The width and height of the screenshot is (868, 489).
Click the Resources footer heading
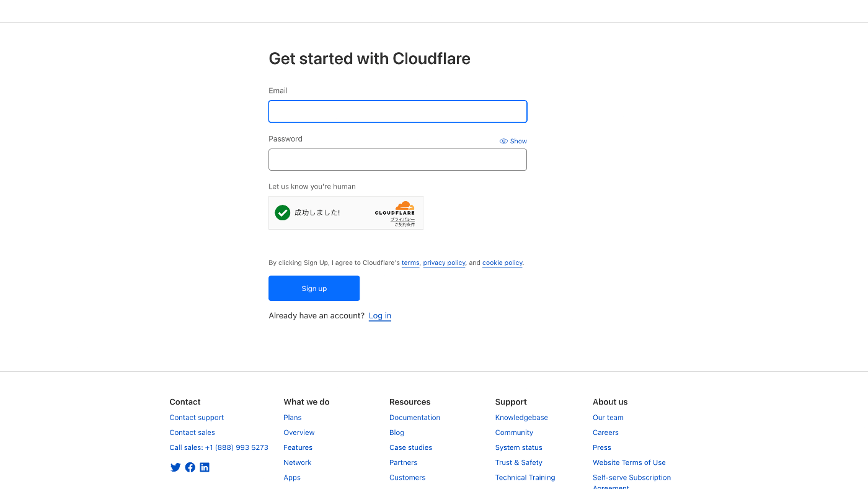(410, 402)
